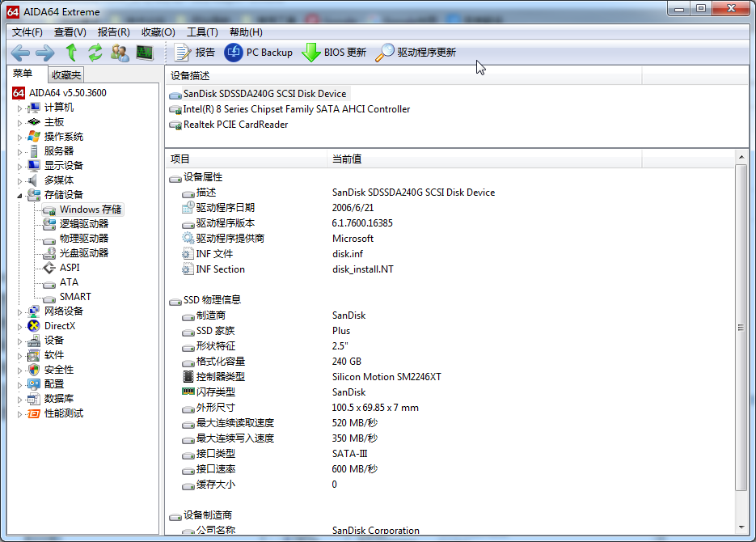Open the monitor diagnostics toolbar icon
This screenshot has width=756, height=542.
[145, 52]
